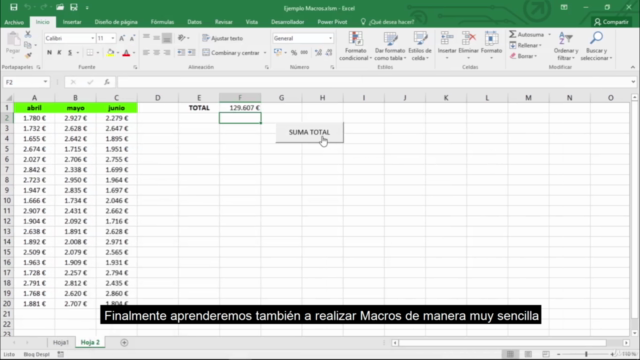The image size is (640, 360).
Task: Open Dar formato como tabla gallery
Action: point(390,46)
